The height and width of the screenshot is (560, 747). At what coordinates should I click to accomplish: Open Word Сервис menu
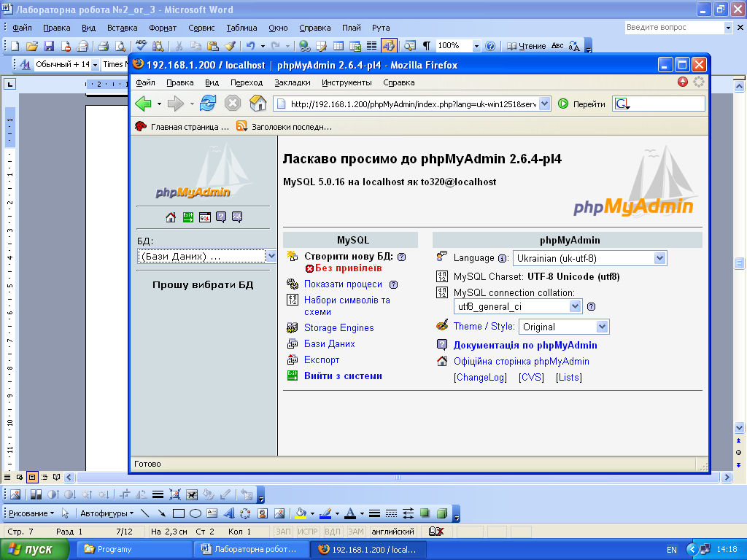coord(201,28)
